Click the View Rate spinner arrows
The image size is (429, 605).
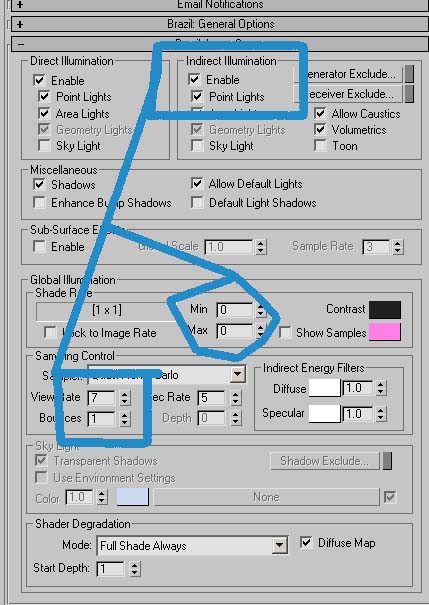[124, 397]
